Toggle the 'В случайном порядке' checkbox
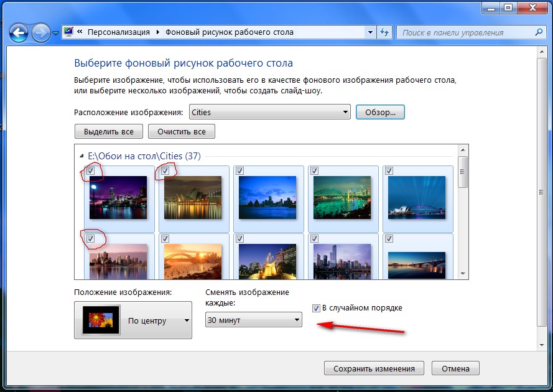 [x=317, y=308]
